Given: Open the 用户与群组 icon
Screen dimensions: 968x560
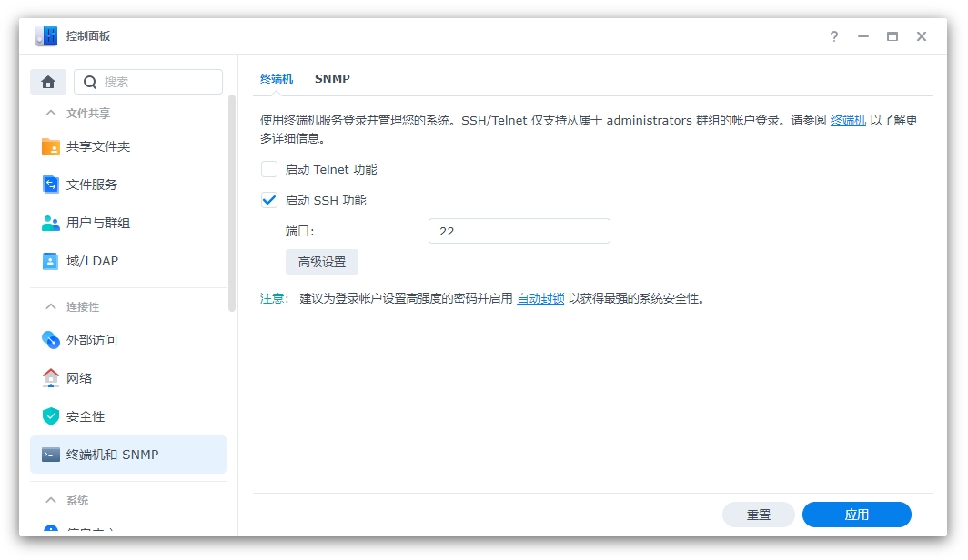Looking at the screenshot, I should (51, 224).
